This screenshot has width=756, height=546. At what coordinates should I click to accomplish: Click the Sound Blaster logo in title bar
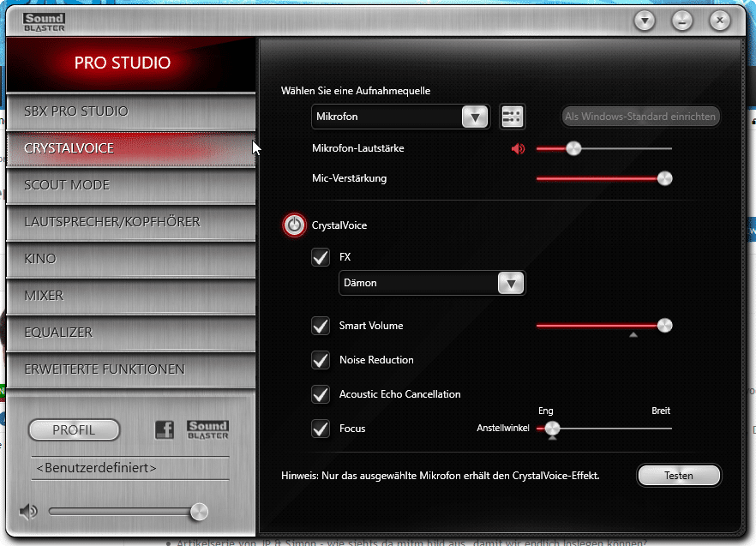44,21
